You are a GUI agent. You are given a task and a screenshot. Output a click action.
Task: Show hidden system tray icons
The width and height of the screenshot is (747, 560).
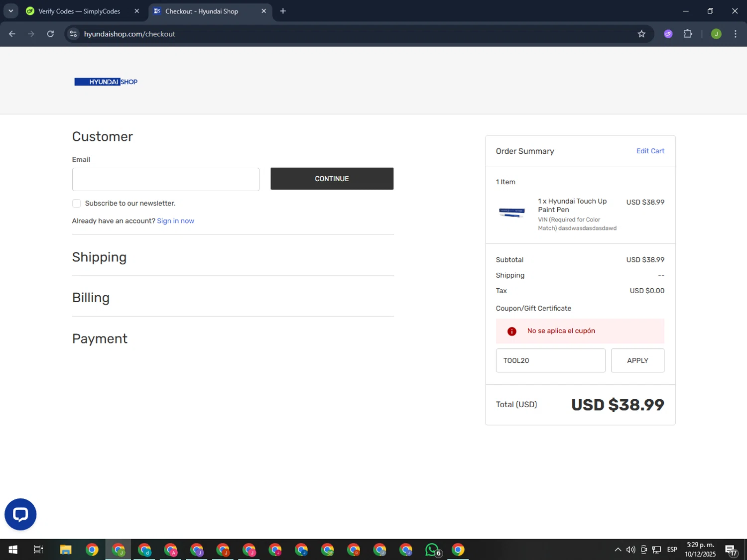[618, 550]
